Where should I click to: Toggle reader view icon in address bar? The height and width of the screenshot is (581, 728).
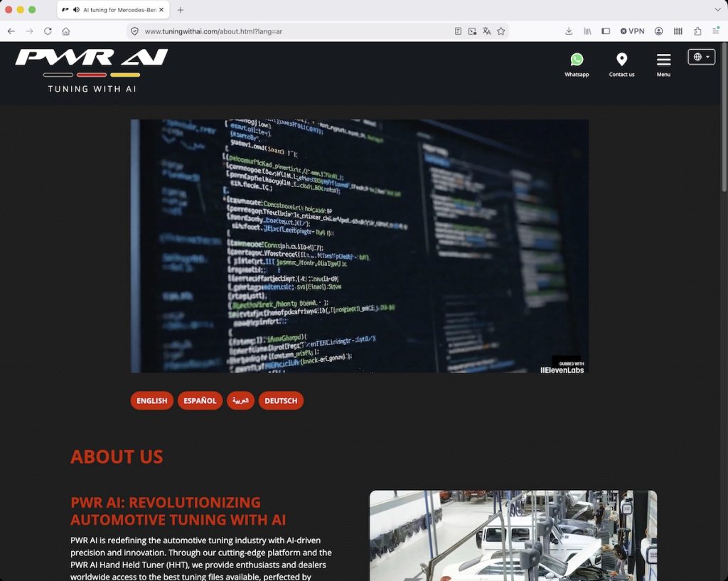click(458, 31)
